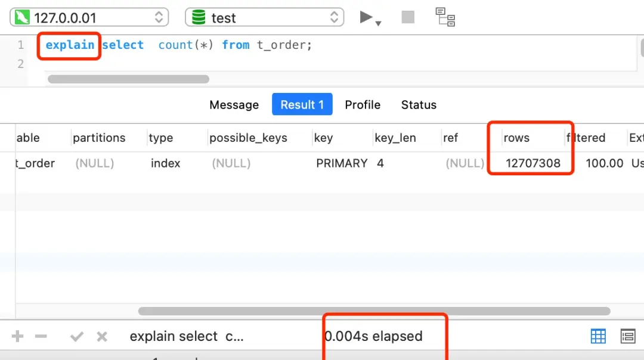Discard changes using the X icon
Image resolution: width=644 pixels, height=360 pixels.
point(101,336)
